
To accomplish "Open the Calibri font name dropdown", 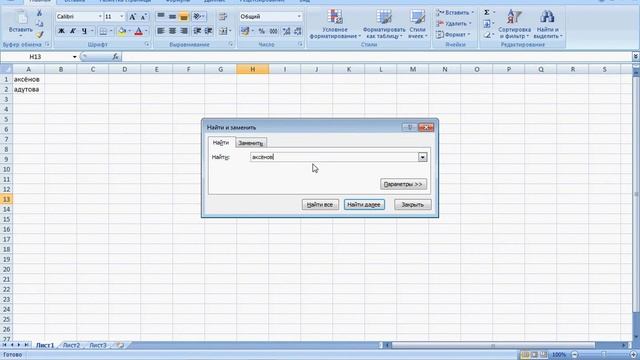I will point(100,17).
